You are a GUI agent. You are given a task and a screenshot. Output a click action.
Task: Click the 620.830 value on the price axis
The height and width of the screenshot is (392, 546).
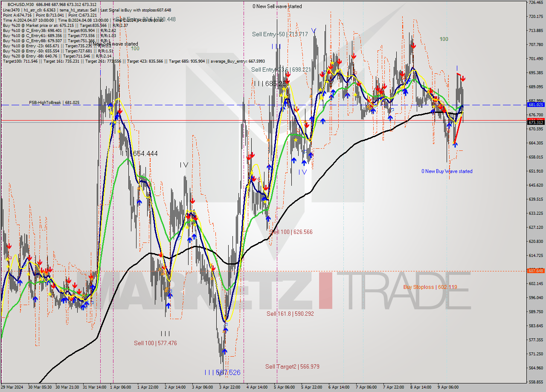pyautogui.click(x=536, y=242)
